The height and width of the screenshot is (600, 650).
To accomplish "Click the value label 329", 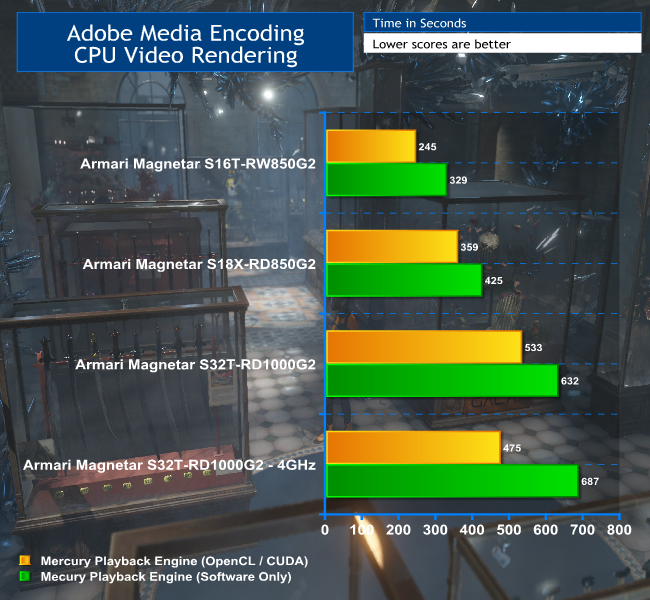I will point(458,180).
